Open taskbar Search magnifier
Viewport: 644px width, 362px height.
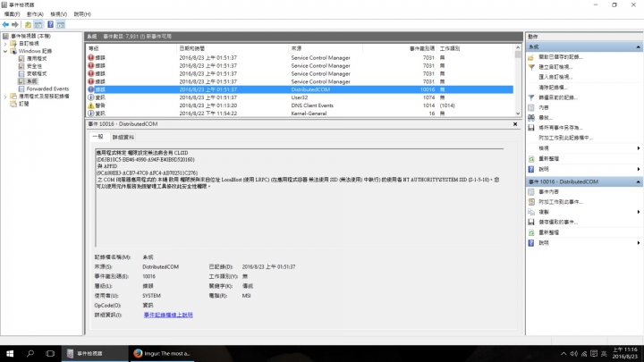(30, 353)
